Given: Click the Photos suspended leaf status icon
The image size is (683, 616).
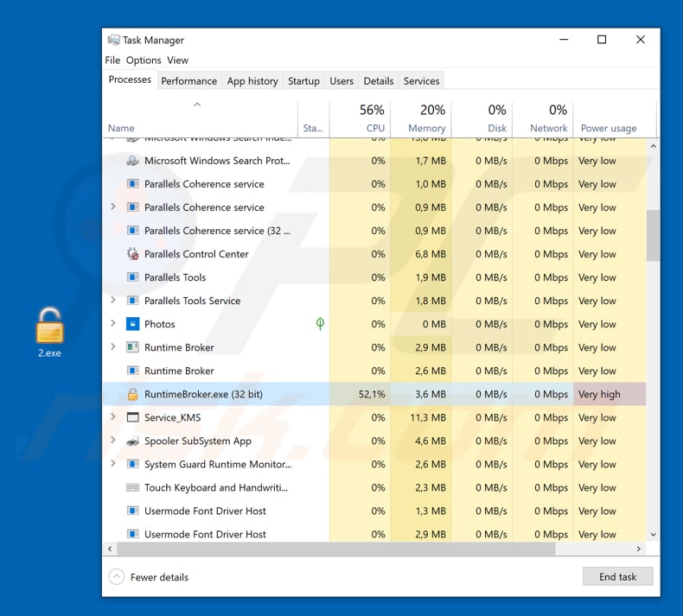Looking at the screenshot, I should point(320,323).
